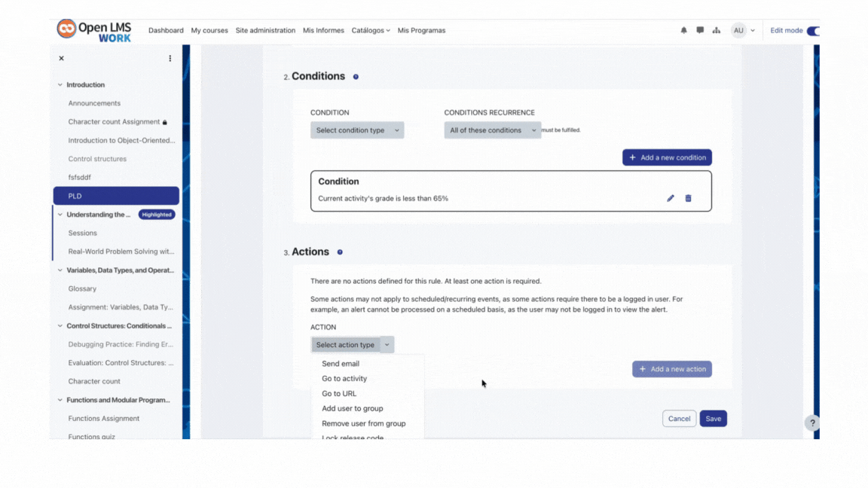Open Control structures item
Viewport: 868px width, 488px height.
(97, 159)
